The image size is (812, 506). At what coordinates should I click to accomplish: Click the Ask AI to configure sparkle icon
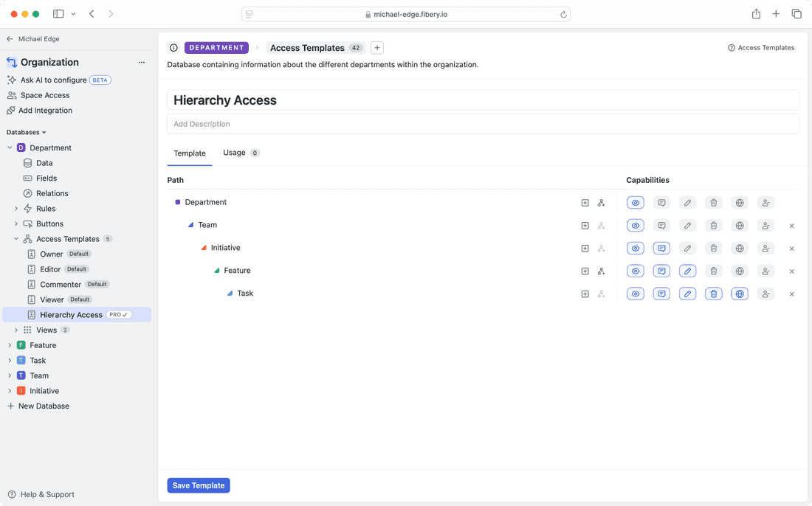[11, 80]
